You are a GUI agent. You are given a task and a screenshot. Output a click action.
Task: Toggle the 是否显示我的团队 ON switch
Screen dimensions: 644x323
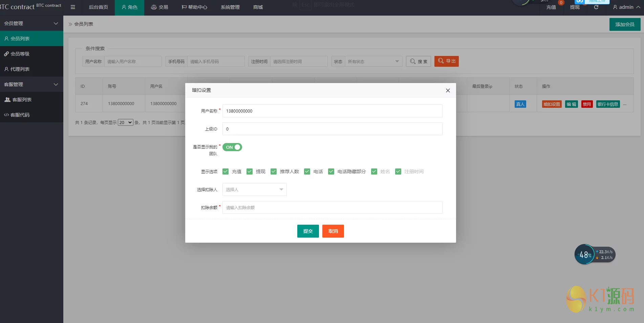(x=232, y=147)
